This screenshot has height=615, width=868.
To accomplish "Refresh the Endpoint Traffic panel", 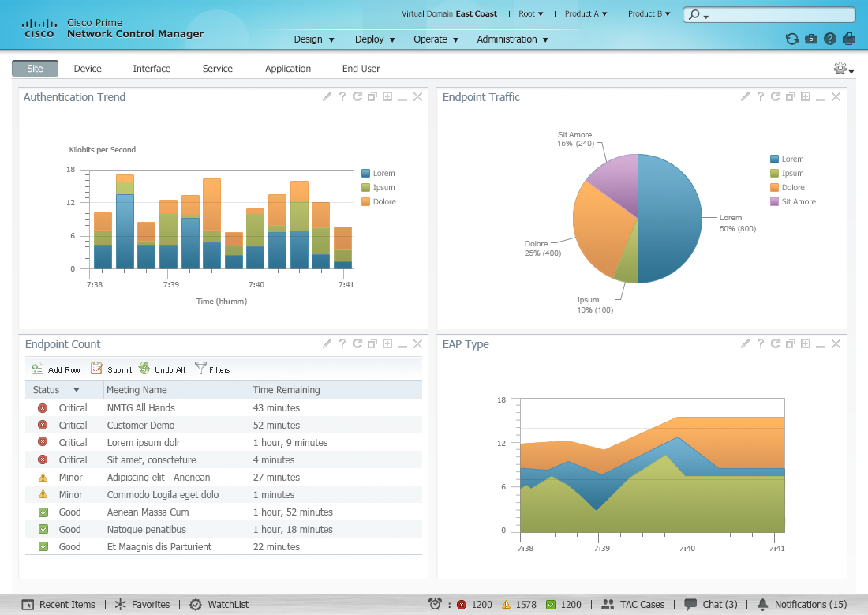I will [x=776, y=97].
